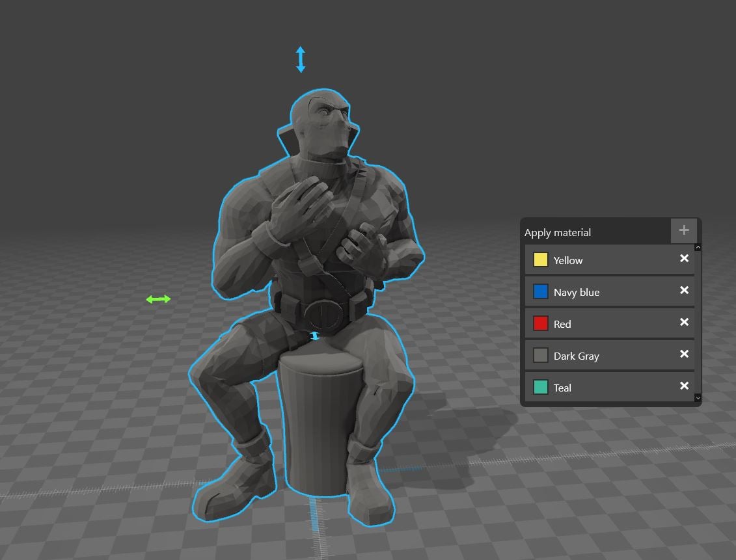Select the Yellow color swatch
The height and width of the screenshot is (560, 736).
click(x=540, y=260)
